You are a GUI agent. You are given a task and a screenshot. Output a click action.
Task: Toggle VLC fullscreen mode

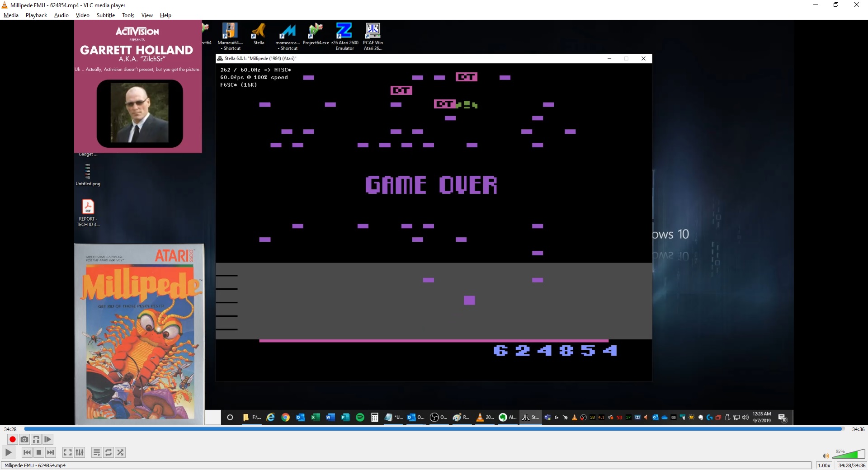[67, 452]
